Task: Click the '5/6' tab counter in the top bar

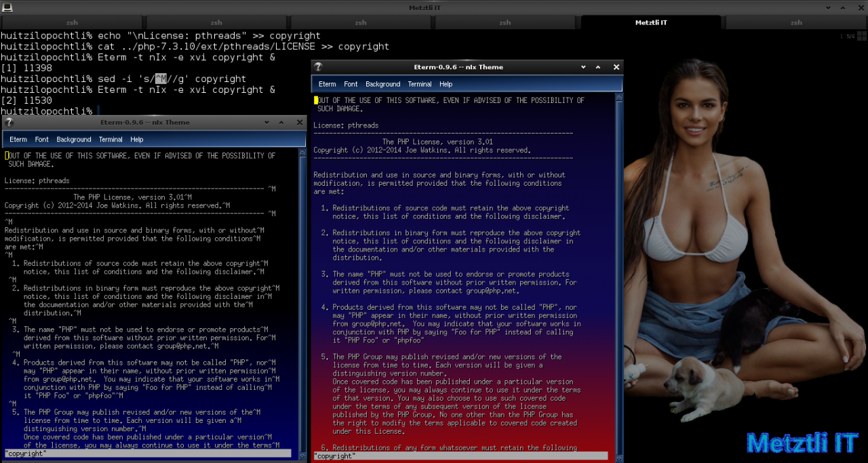Action: click(850, 36)
